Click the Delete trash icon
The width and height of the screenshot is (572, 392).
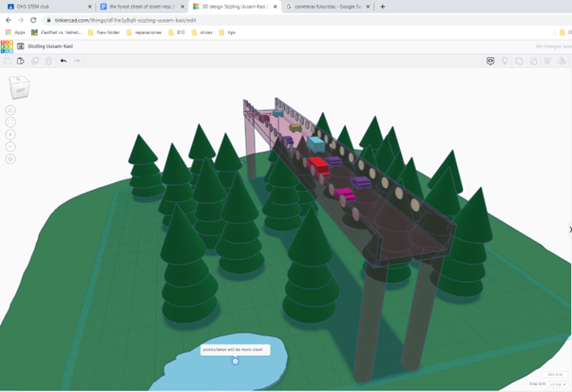[48, 61]
